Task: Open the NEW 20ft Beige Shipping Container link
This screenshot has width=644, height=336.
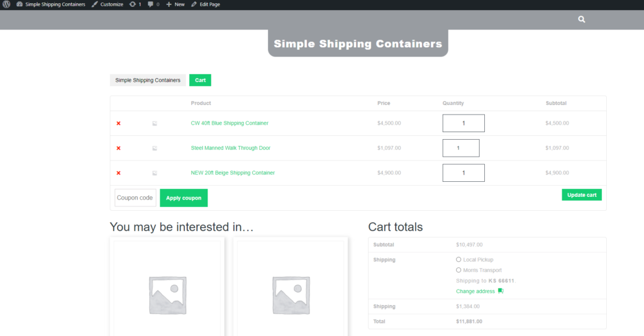Action: 233,173
